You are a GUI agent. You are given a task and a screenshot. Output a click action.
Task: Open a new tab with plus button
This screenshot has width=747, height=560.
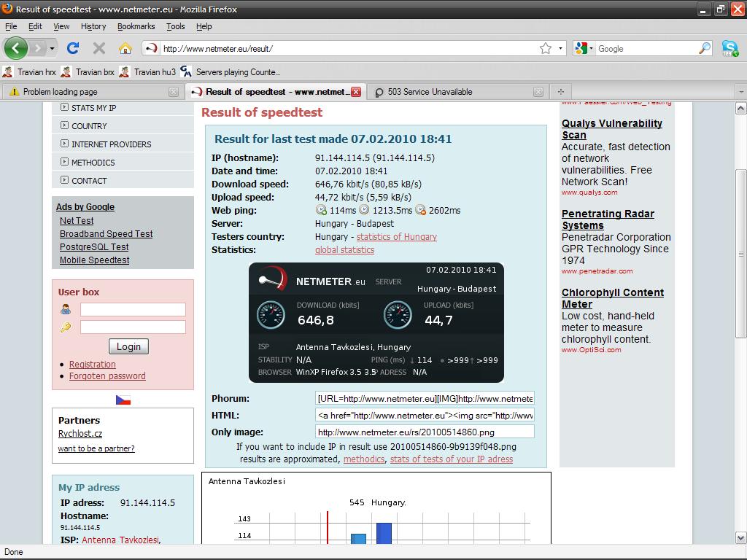click(561, 91)
